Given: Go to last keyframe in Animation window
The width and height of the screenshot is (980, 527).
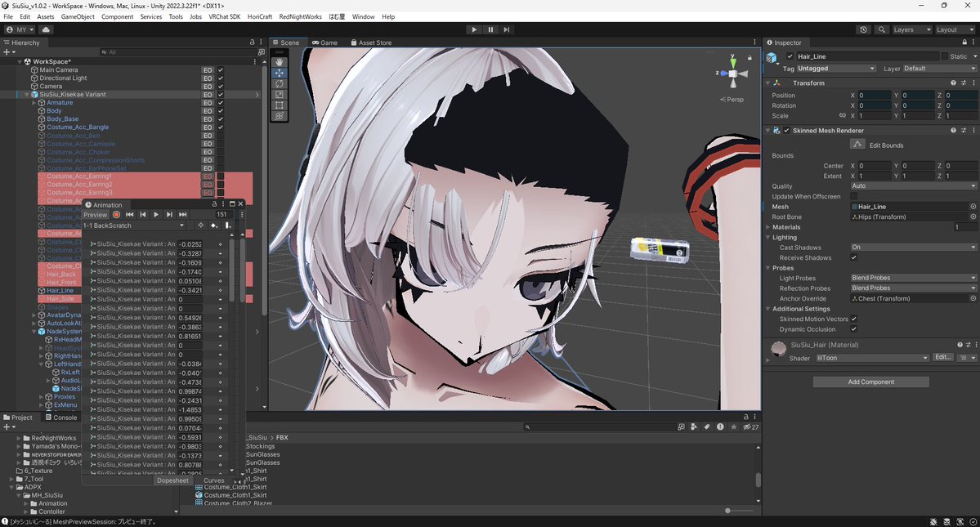Looking at the screenshot, I should (182, 214).
